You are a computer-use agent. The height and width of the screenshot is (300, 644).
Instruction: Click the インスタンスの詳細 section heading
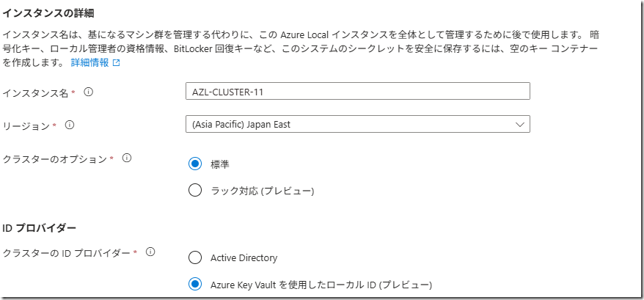click(48, 13)
